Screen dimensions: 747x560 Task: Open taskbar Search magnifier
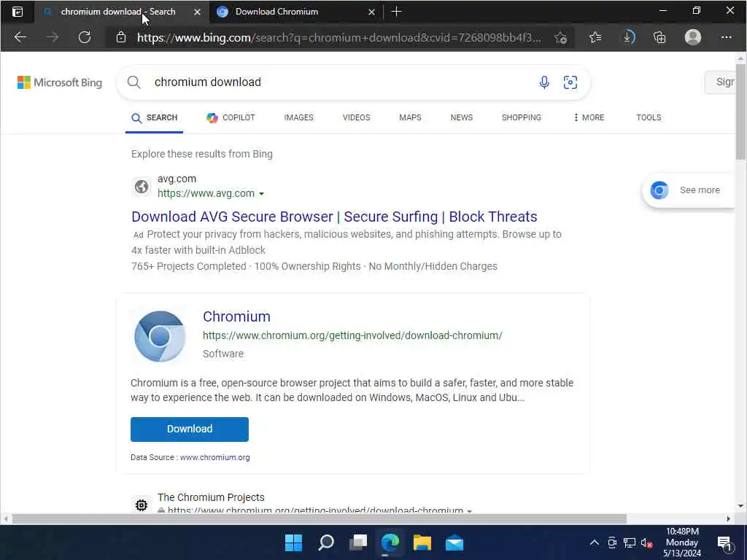(x=326, y=542)
